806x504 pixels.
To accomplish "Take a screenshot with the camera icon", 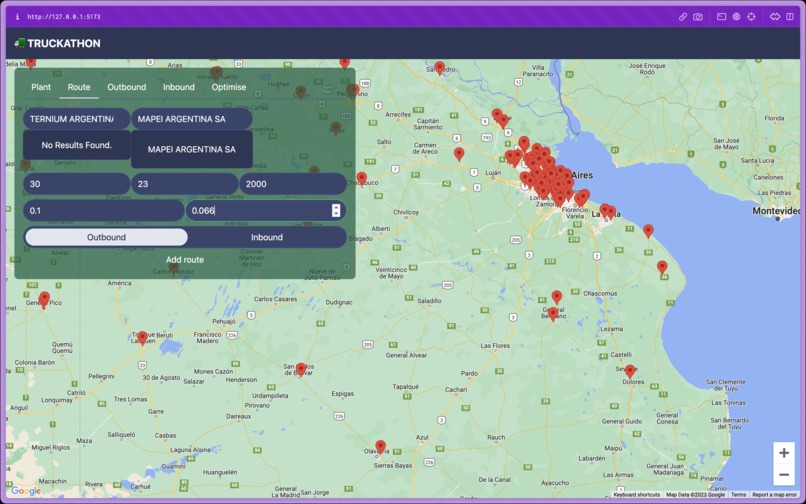I will (x=698, y=16).
